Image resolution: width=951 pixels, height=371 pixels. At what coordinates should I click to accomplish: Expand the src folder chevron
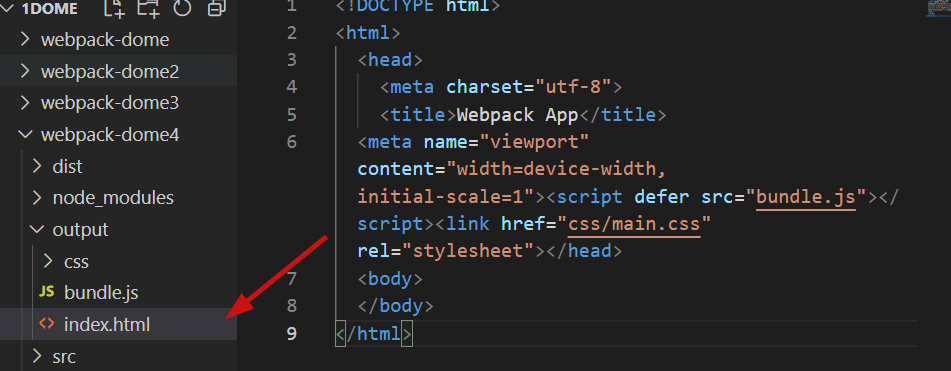[37, 356]
